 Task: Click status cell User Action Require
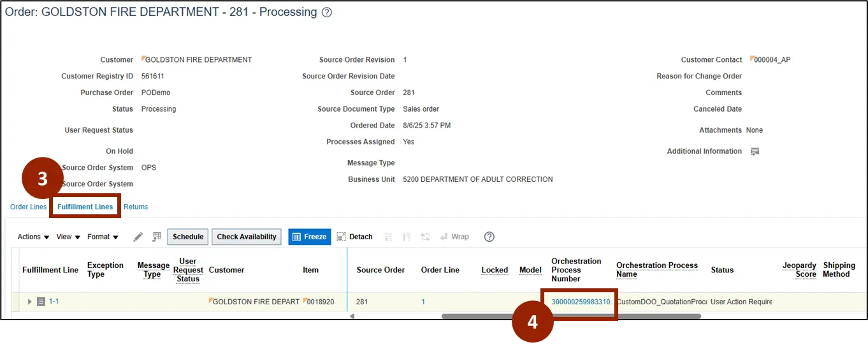click(741, 302)
